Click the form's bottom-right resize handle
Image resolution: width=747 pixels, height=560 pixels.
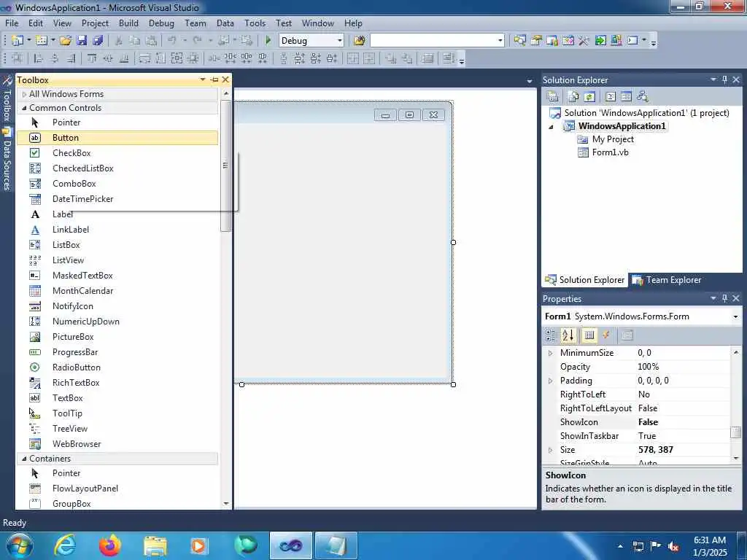point(453,384)
